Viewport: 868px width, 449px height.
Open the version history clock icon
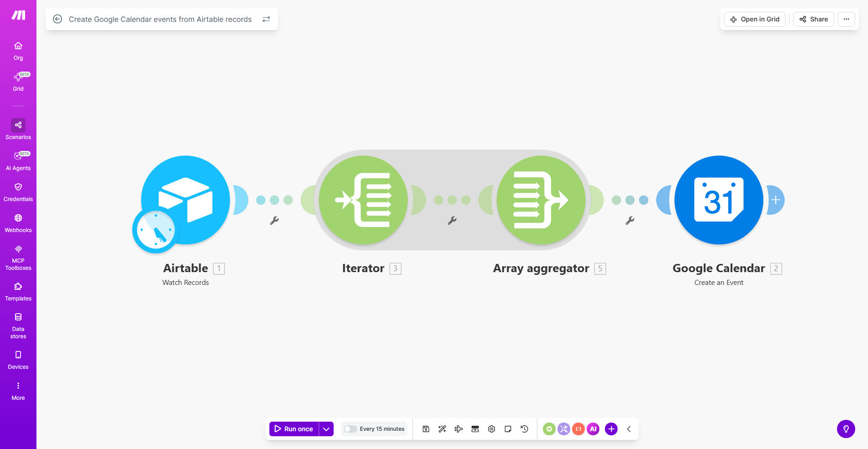click(524, 429)
